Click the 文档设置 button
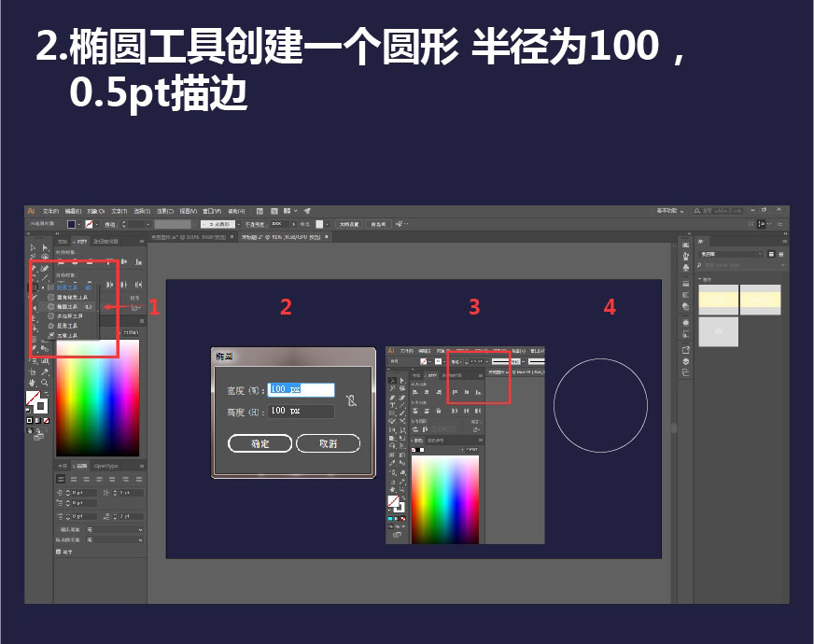The image size is (814, 644). coord(349,224)
